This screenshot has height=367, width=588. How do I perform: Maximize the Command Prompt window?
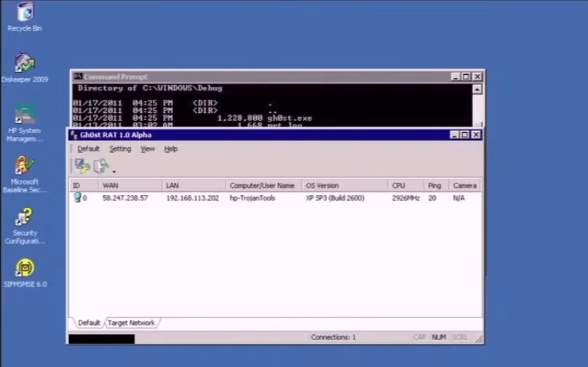(x=466, y=76)
